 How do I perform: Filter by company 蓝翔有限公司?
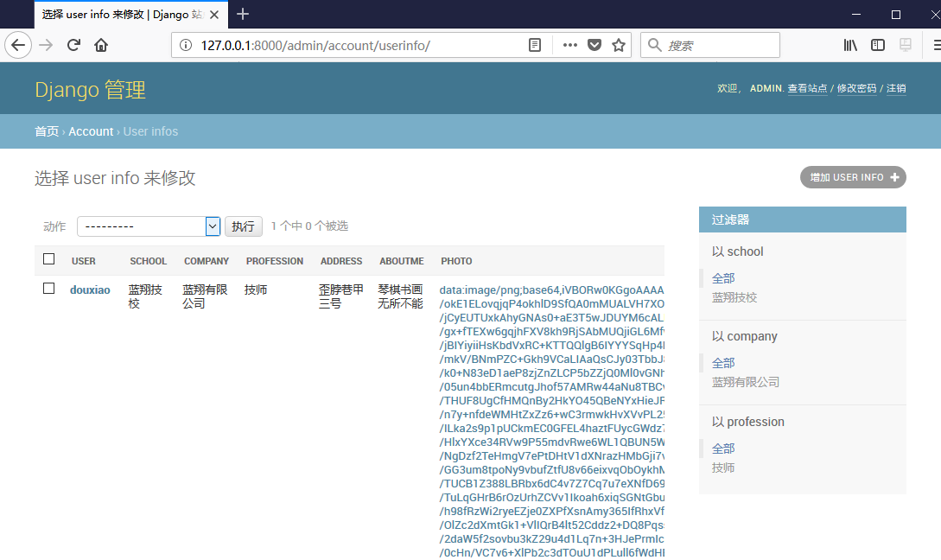[746, 382]
